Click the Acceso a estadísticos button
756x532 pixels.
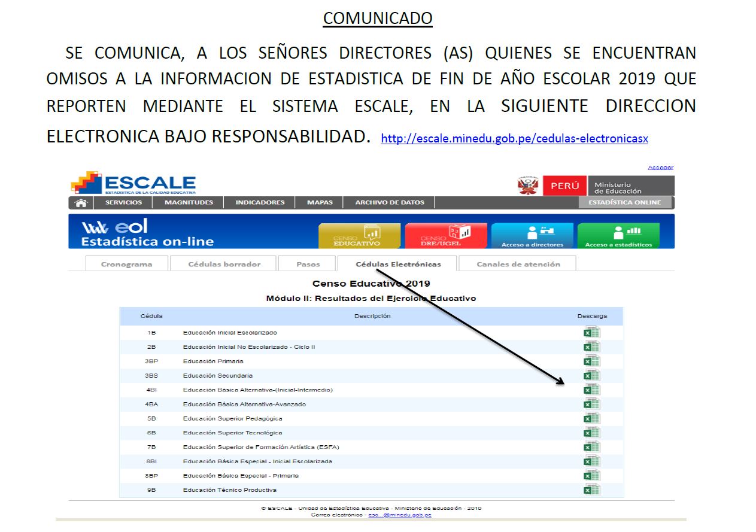618,236
